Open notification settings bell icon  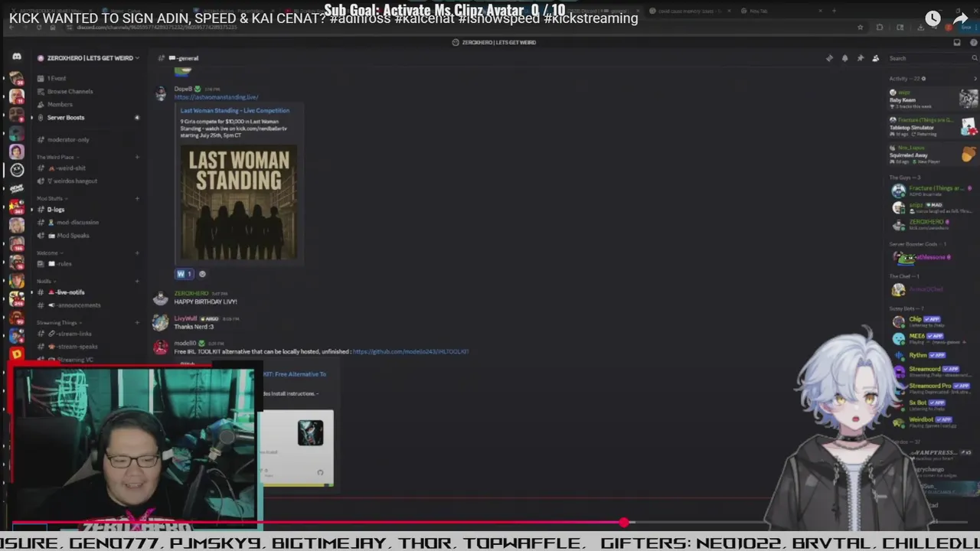845,58
